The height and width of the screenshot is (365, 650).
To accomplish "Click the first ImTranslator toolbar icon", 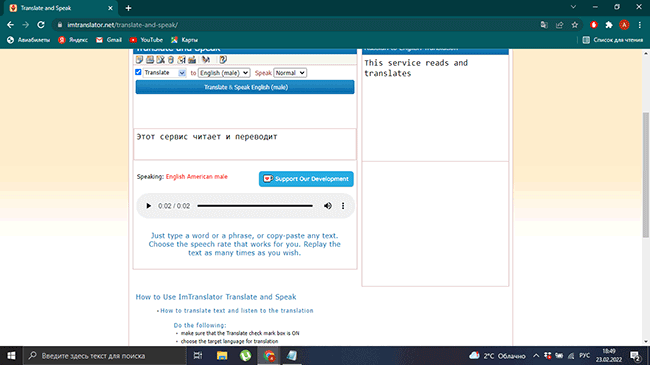I will pos(139,60).
